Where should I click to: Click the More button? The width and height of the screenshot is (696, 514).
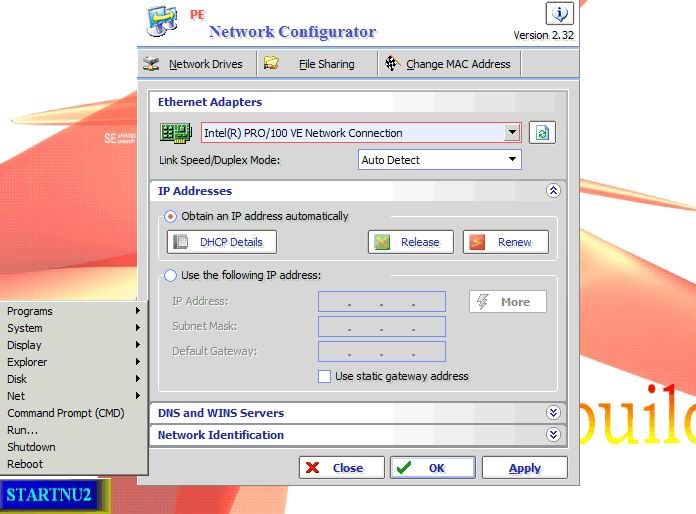(508, 302)
